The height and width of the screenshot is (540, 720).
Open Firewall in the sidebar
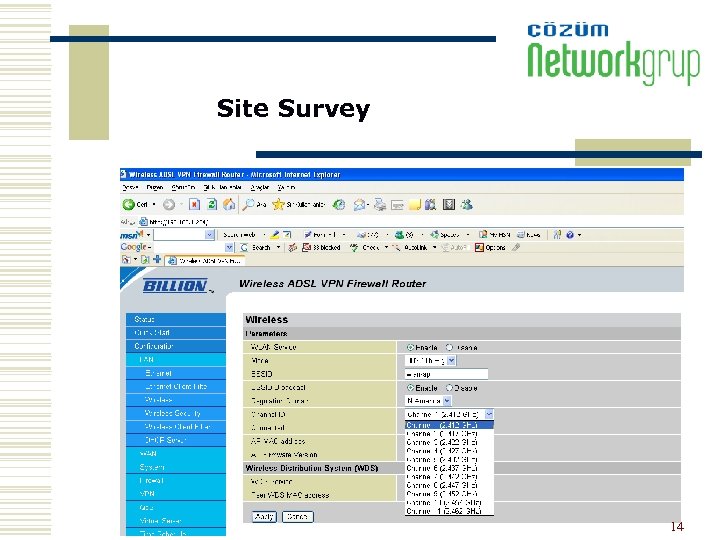click(x=176, y=480)
